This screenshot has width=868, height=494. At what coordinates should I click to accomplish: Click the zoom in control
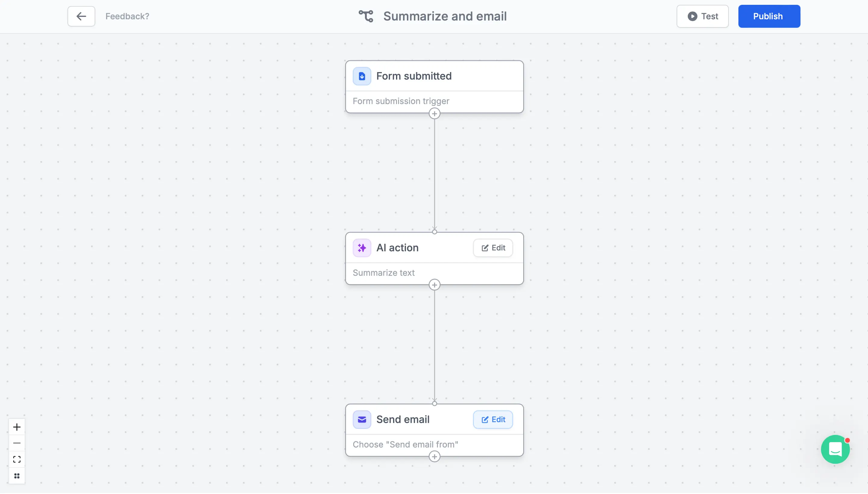(x=17, y=427)
